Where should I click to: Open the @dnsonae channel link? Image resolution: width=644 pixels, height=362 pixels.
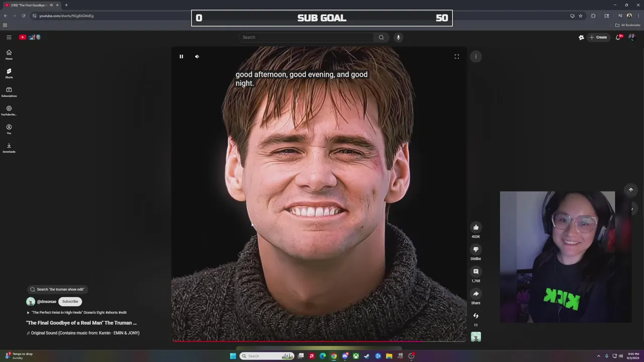[x=46, y=302]
